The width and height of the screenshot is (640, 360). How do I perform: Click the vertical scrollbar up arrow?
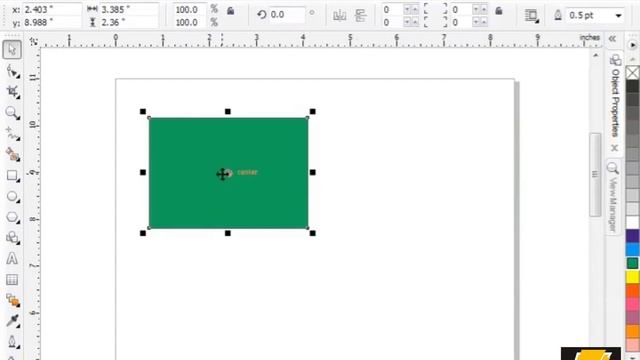(596, 55)
